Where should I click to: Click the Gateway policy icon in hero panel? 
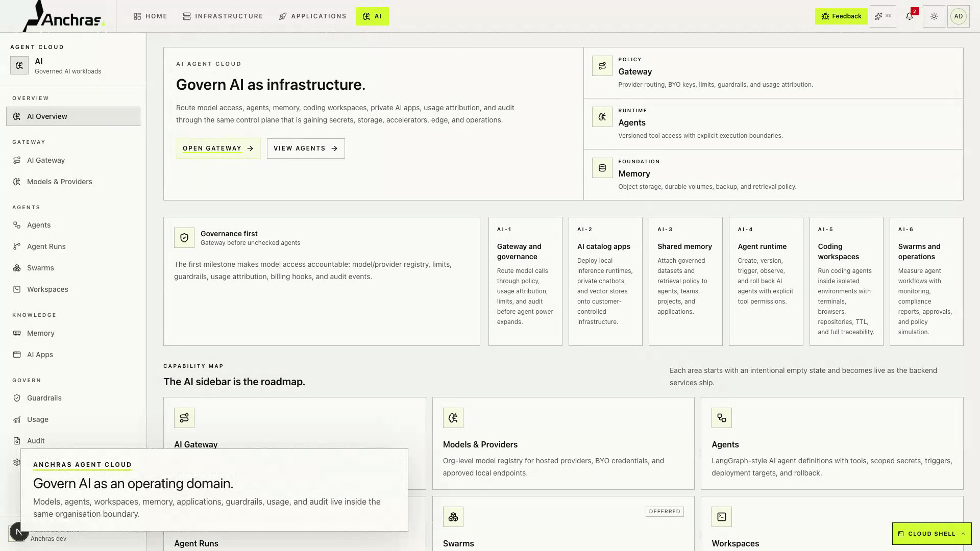pyautogui.click(x=602, y=66)
